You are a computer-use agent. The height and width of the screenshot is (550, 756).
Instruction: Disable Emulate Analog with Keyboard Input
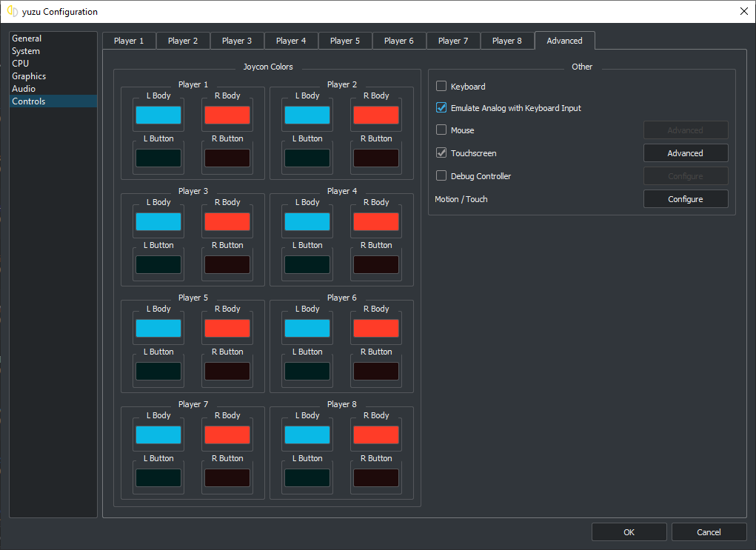[442, 108]
